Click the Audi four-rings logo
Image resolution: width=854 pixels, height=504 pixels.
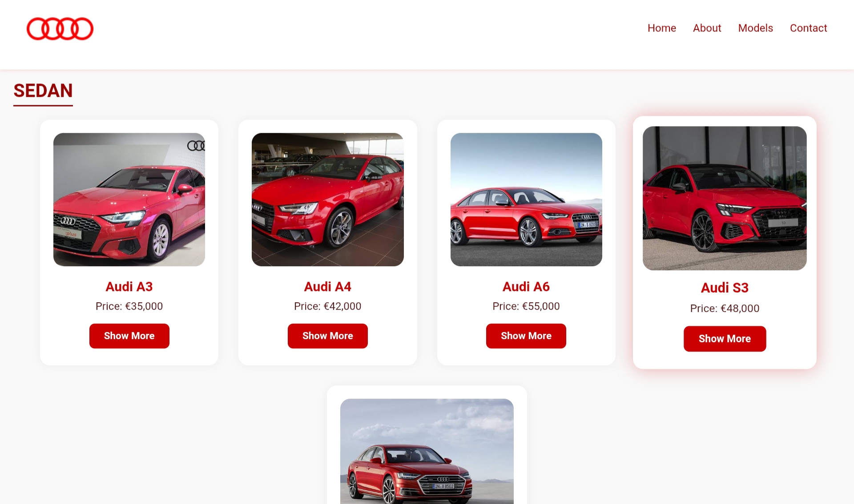pos(60,29)
